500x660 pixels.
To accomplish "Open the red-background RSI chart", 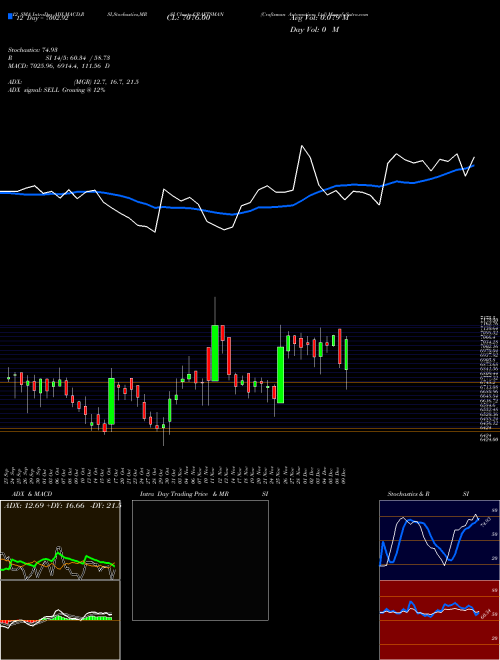I will (439, 620).
